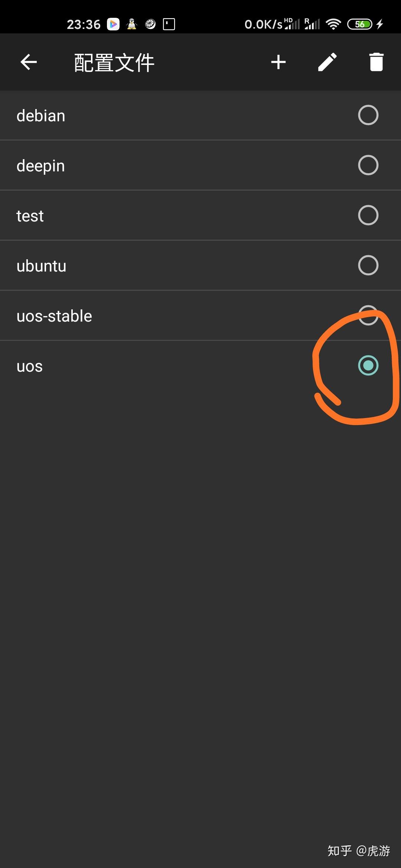The width and height of the screenshot is (401, 868).
Task: Select the uos-stable radio button
Action: pyautogui.click(x=368, y=315)
